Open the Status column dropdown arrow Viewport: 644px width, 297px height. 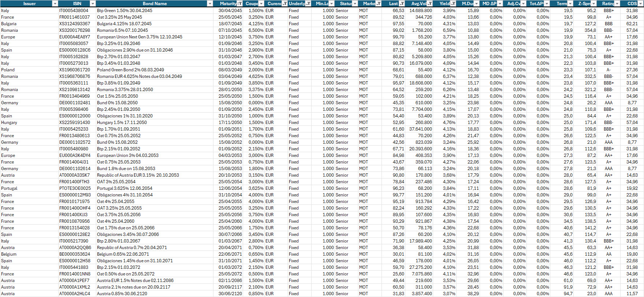355,4
